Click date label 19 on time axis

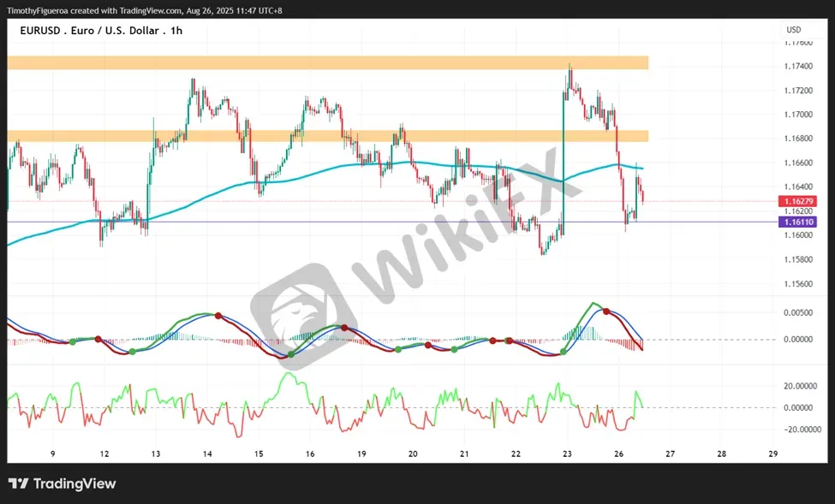click(361, 454)
